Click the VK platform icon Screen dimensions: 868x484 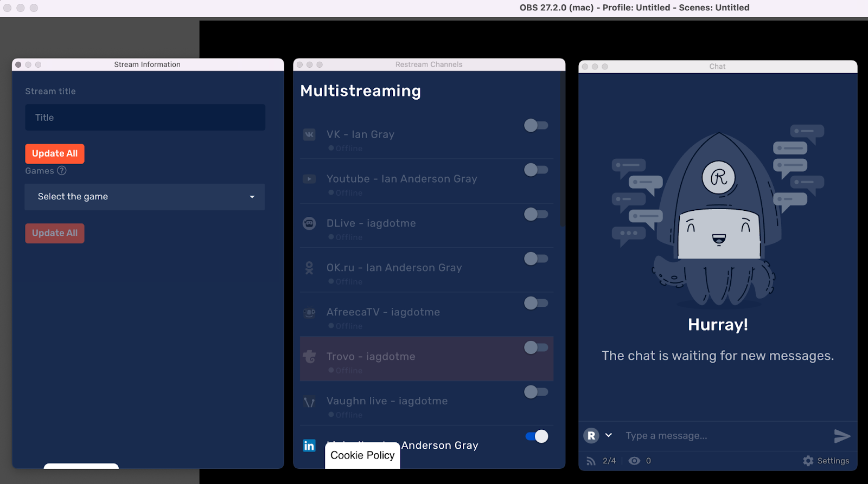(309, 134)
